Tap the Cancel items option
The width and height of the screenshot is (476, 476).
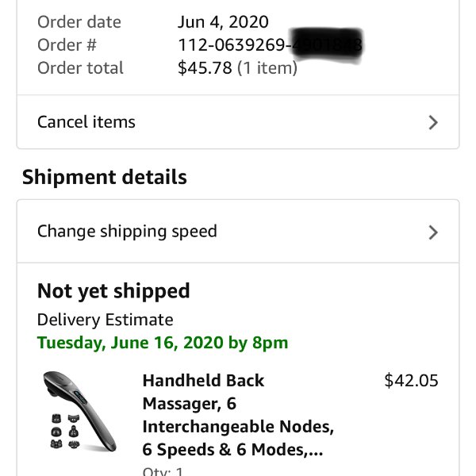pos(238,122)
